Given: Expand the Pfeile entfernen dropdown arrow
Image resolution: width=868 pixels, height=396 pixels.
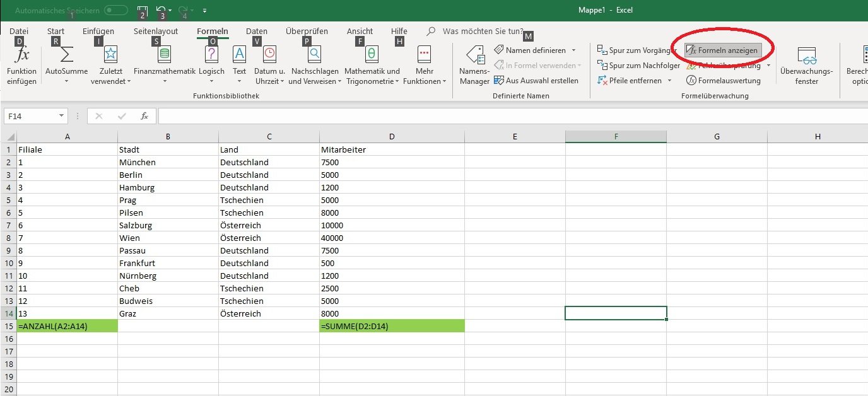Looking at the screenshot, I should [x=669, y=81].
